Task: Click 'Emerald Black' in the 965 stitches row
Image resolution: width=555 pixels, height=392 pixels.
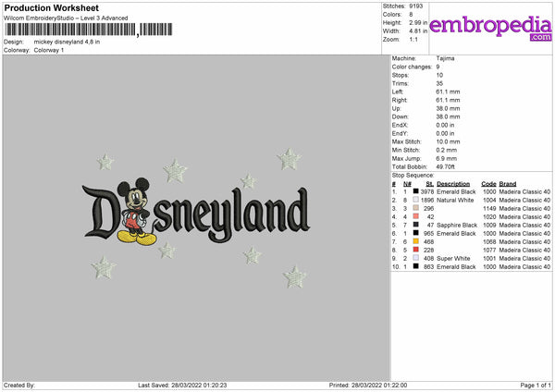Action: pos(456,234)
